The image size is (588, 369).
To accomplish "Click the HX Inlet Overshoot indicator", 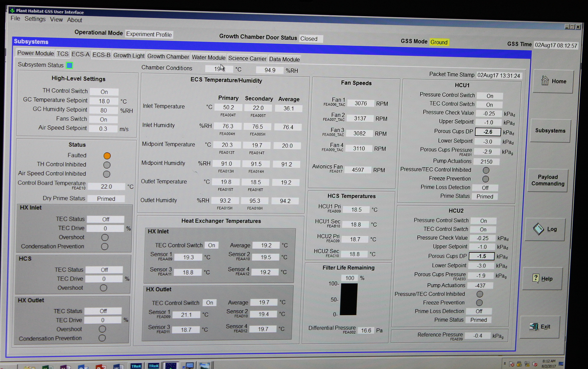I will [x=105, y=237].
